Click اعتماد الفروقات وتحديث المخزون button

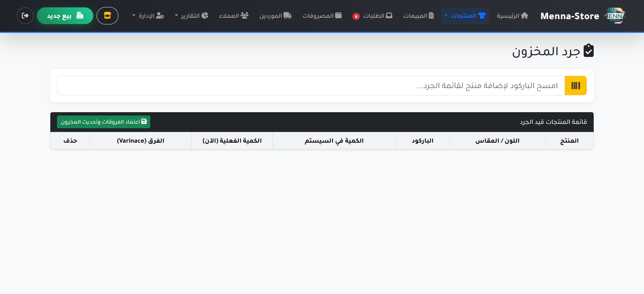click(104, 122)
